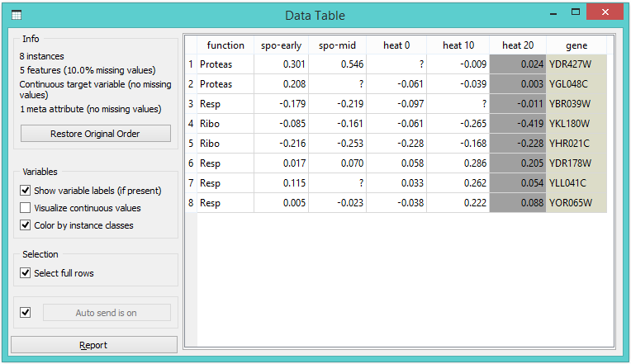The image size is (631, 364).
Task: Minimize the Data Table window
Action: coord(555,13)
